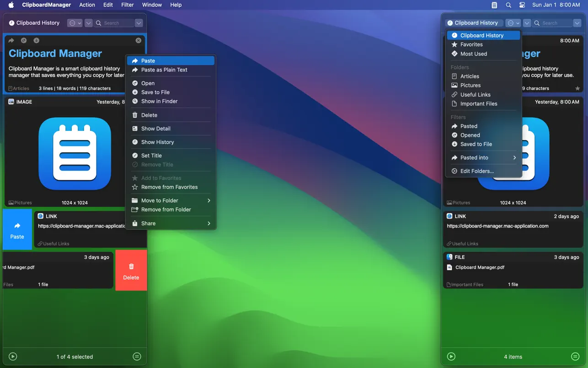The width and height of the screenshot is (588, 368).
Task: Click the red Delete swipe button
Action: (x=131, y=270)
